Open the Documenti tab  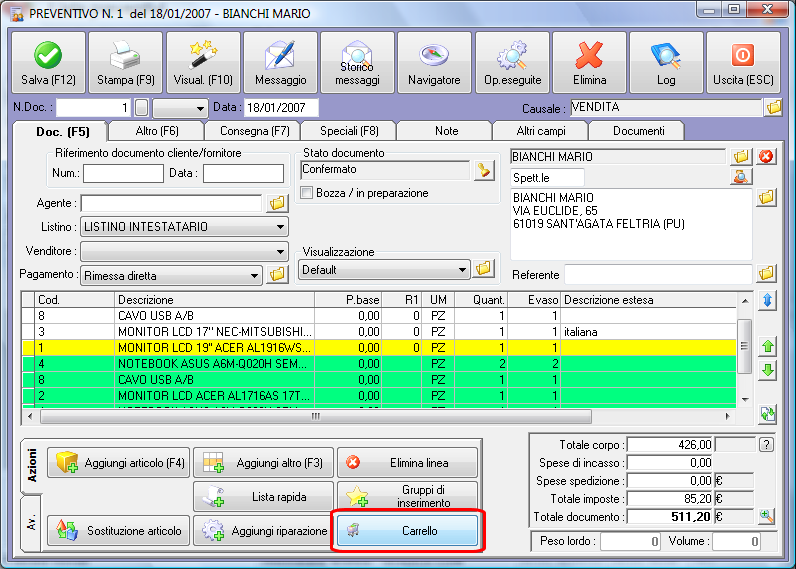tap(638, 131)
